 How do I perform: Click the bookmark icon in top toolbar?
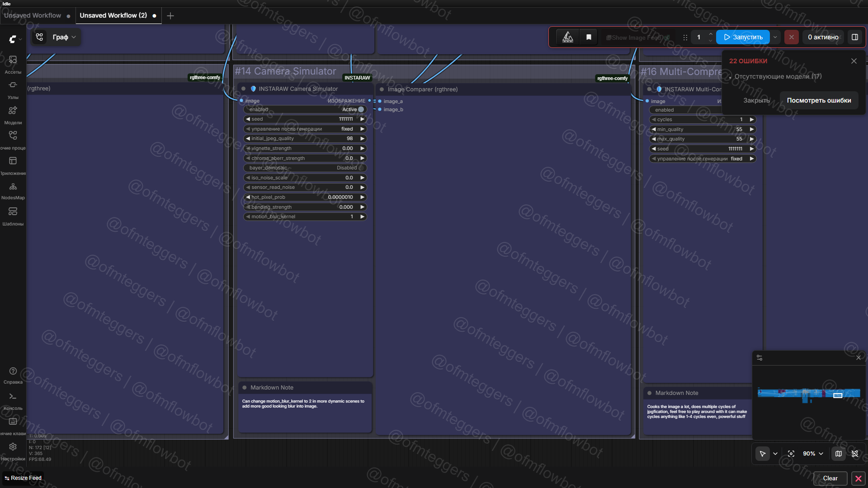click(589, 38)
